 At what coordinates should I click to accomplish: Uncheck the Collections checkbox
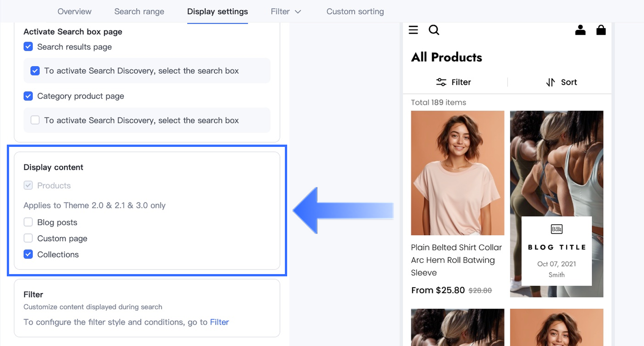click(x=28, y=254)
